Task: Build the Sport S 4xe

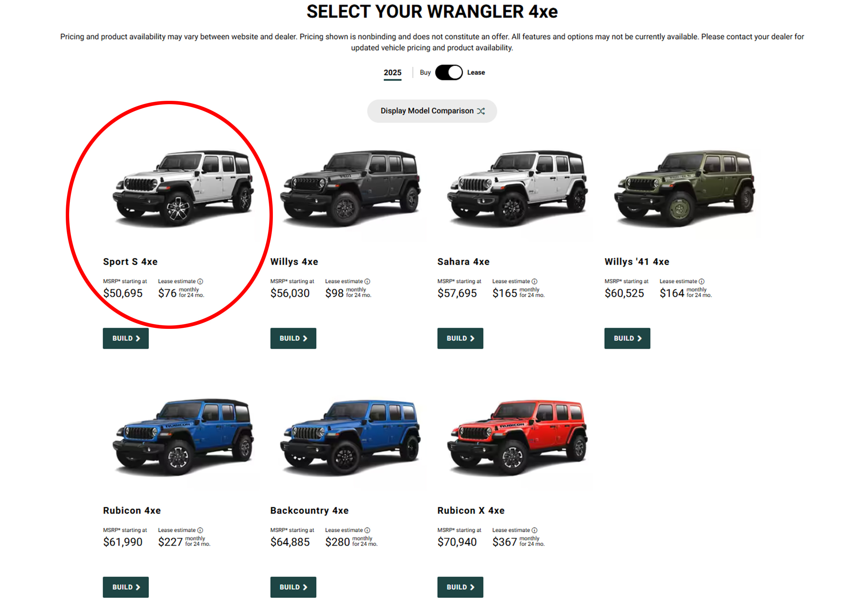Action: tap(126, 338)
